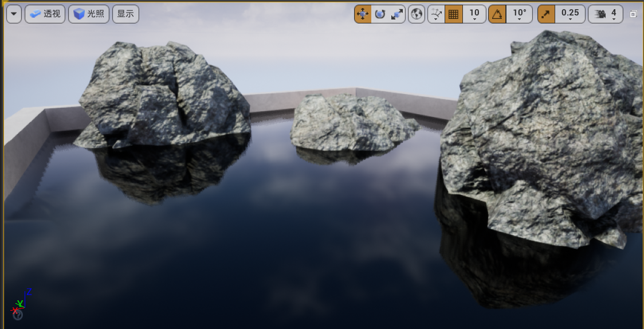This screenshot has width=644, height=329.
Task: Click the 显示 (Show) button
Action: [125, 14]
